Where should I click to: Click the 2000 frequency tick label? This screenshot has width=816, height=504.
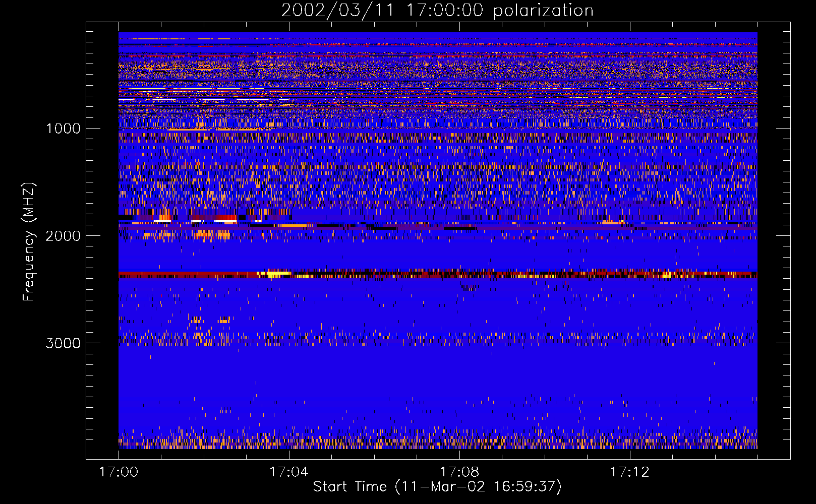click(x=63, y=236)
